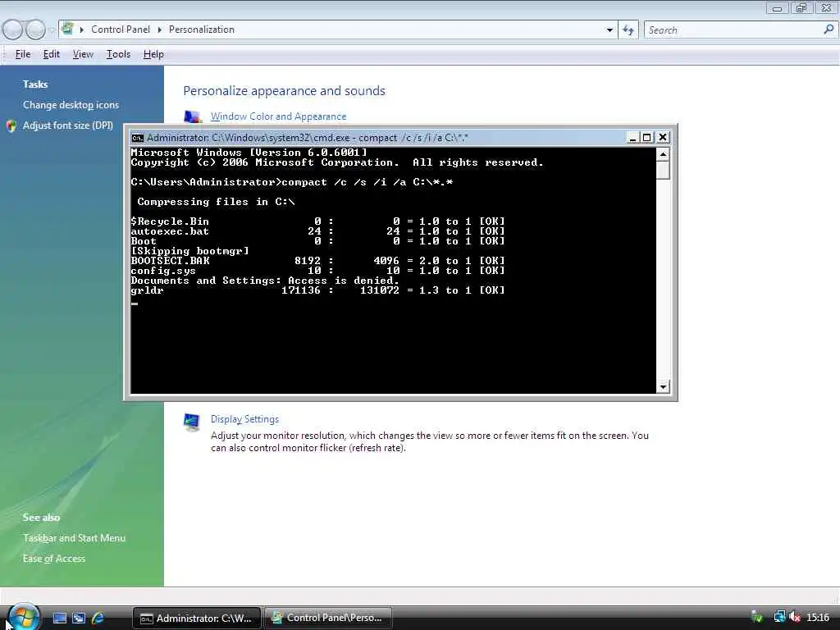The image size is (840, 630).
Task: Minimize the cmd.exe console window
Action: pyautogui.click(x=632, y=138)
